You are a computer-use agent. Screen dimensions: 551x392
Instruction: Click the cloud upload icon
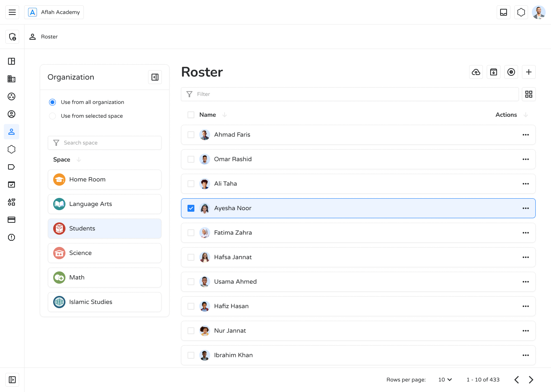pyautogui.click(x=476, y=72)
